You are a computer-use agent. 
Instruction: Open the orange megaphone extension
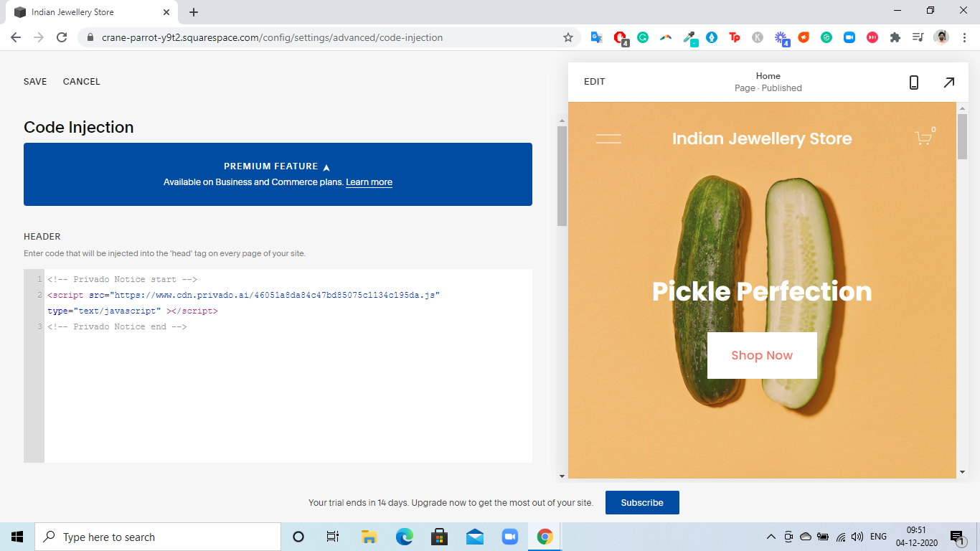coord(804,37)
